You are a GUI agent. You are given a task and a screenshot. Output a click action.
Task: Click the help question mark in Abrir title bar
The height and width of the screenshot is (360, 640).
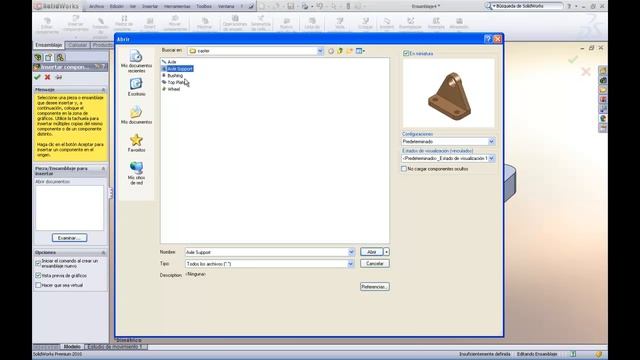(487, 39)
